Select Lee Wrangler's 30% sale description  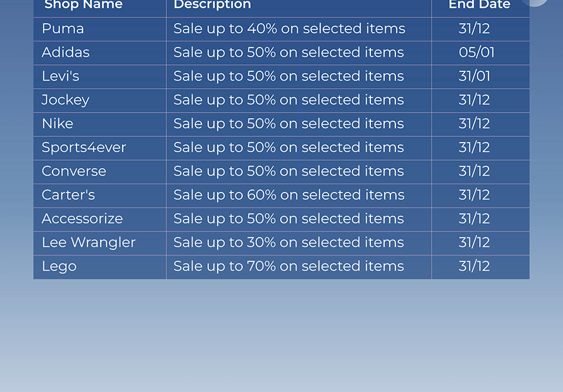point(288,243)
